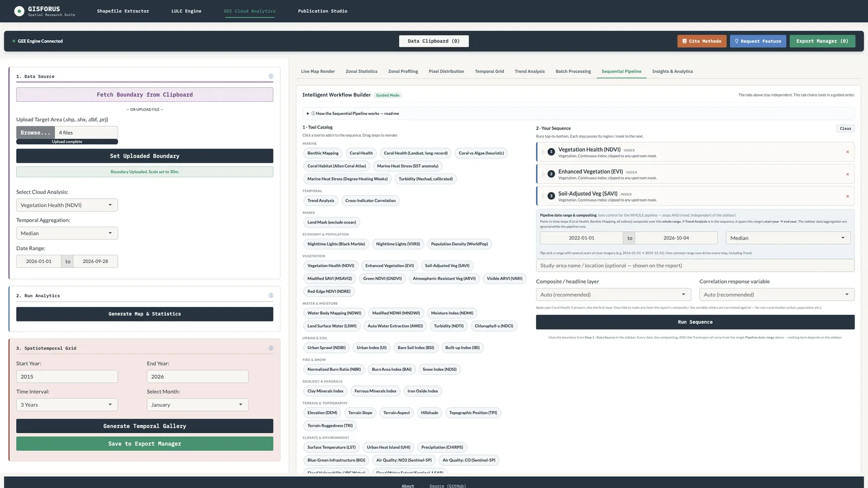Click the Cite Methods button
Screen dimensions: 868x488
701,41
